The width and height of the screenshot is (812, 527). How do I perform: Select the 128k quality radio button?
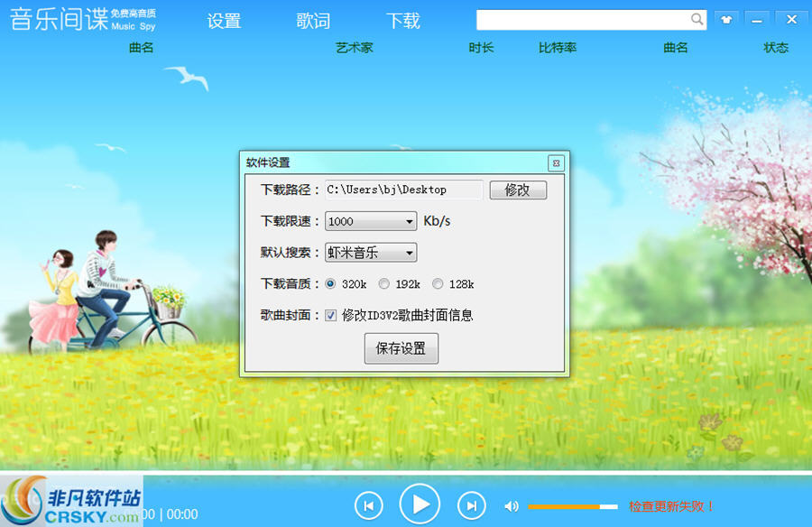(438, 284)
